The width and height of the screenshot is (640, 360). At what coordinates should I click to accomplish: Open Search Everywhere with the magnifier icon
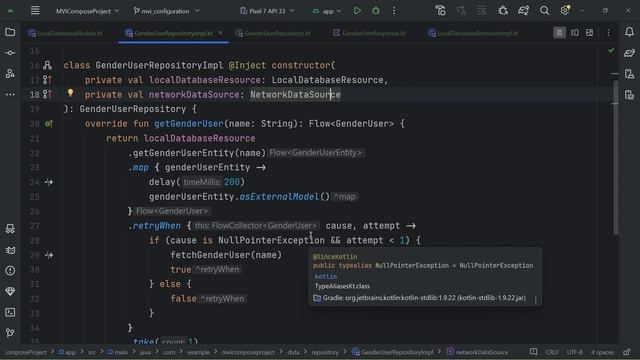(544, 11)
